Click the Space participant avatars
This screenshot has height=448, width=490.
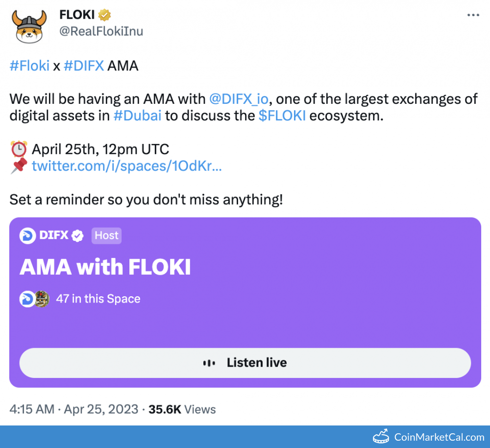point(34,299)
